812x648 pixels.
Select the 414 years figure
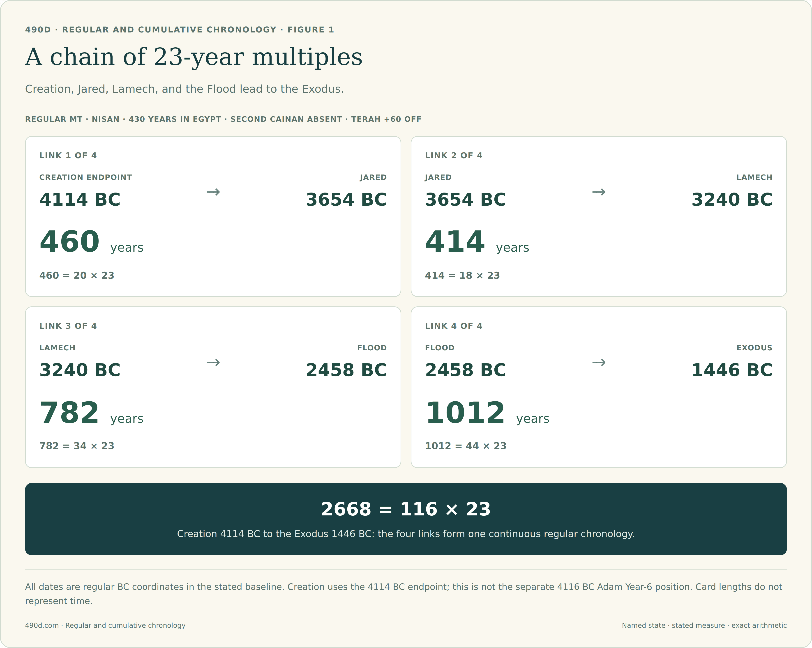coord(477,242)
